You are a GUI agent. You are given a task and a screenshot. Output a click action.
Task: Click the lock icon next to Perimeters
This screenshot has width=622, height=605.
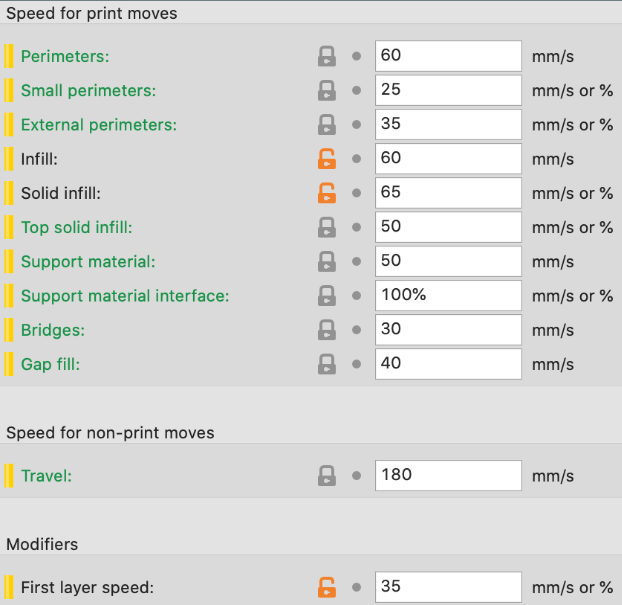(x=326, y=56)
